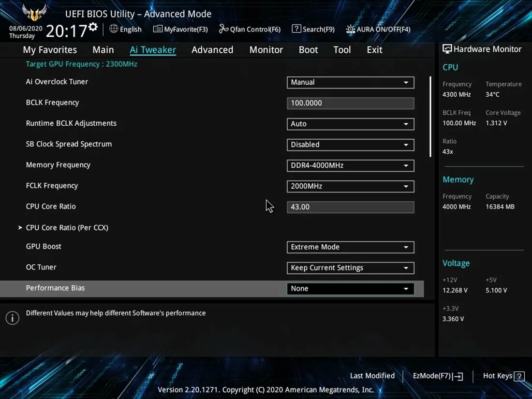
Task: Click the BCLK Frequency 100.0000 field
Action: point(351,103)
